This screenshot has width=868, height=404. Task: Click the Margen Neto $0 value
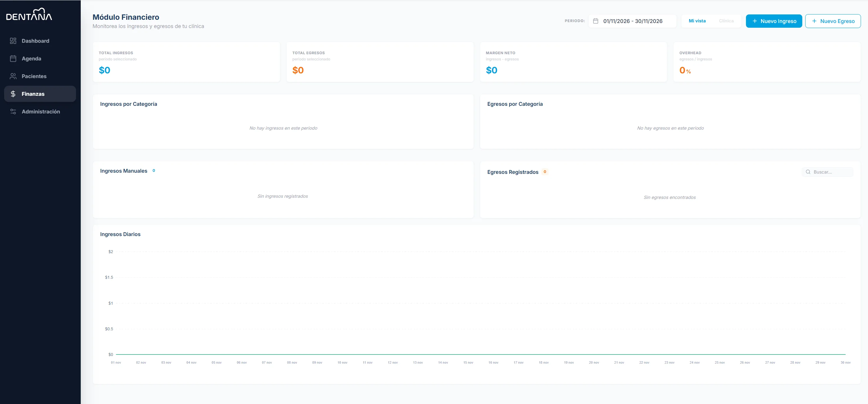491,70
